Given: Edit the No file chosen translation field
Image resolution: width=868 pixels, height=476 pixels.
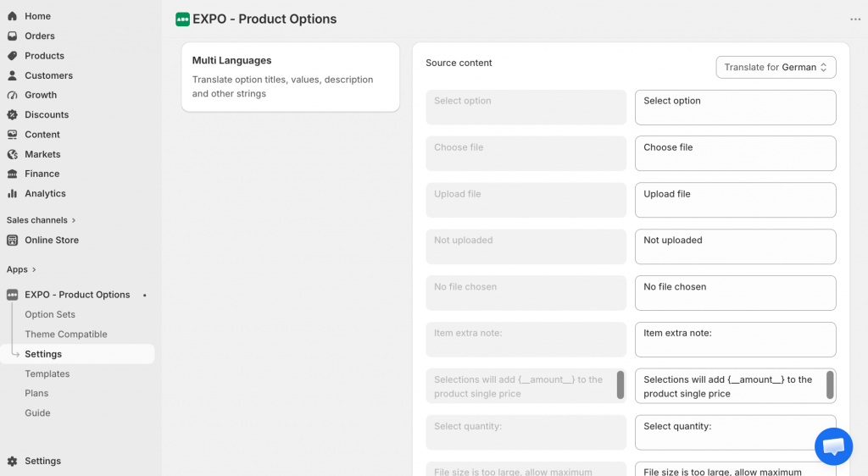Looking at the screenshot, I should (x=735, y=293).
